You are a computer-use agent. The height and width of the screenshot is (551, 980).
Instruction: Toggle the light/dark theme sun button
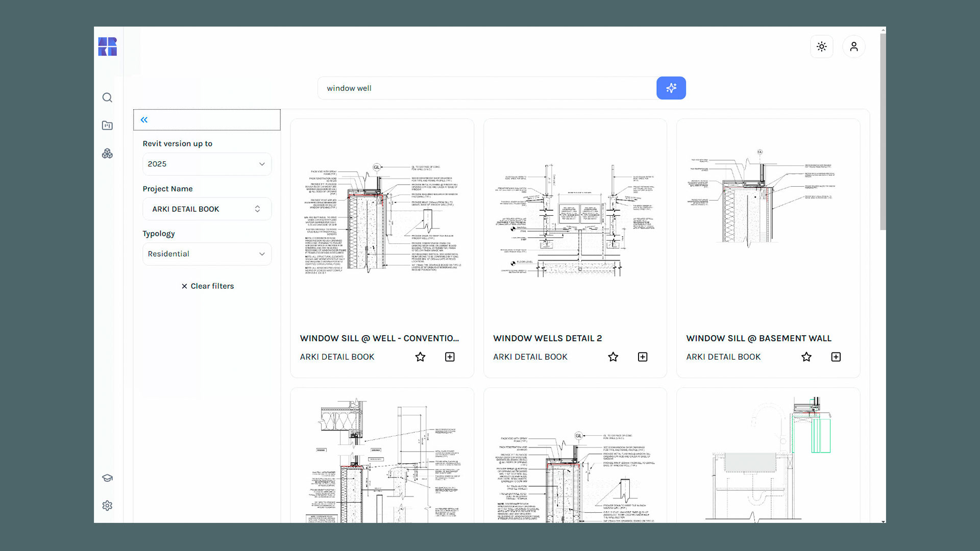pos(822,46)
